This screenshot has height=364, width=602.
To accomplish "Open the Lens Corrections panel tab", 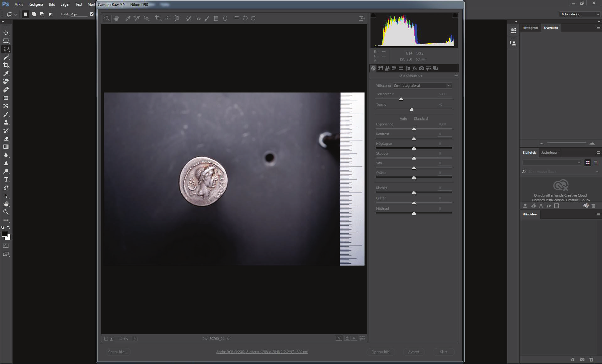I will [x=408, y=68].
